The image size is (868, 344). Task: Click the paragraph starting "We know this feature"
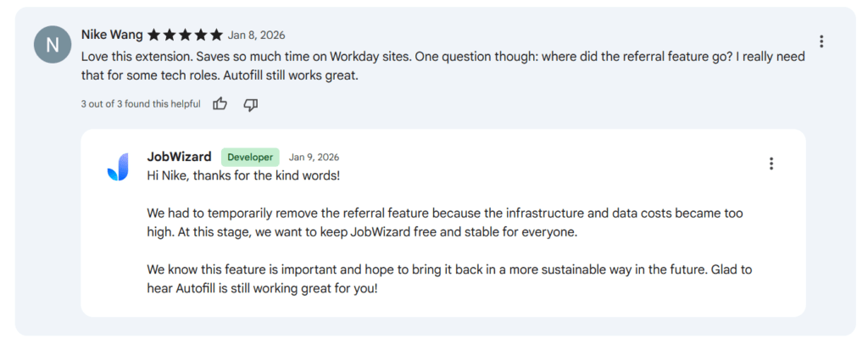click(x=449, y=279)
